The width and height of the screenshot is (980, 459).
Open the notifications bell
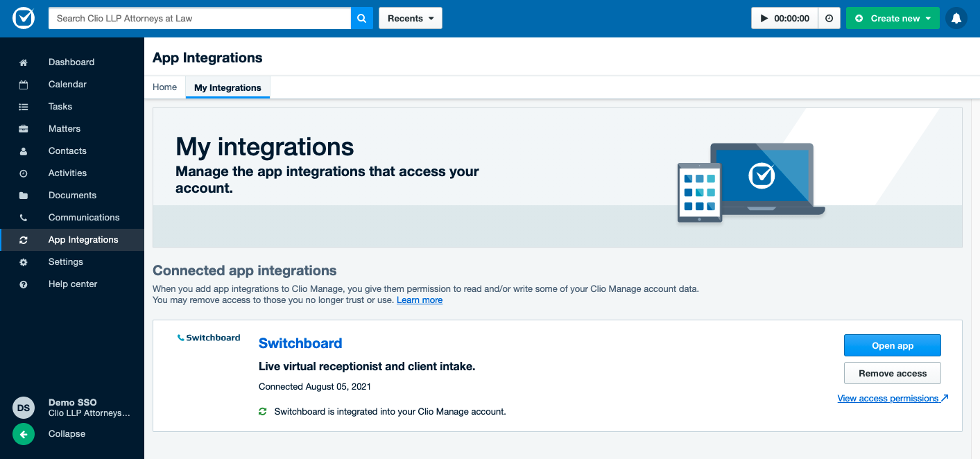pyautogui.click(x=956, y=18)
